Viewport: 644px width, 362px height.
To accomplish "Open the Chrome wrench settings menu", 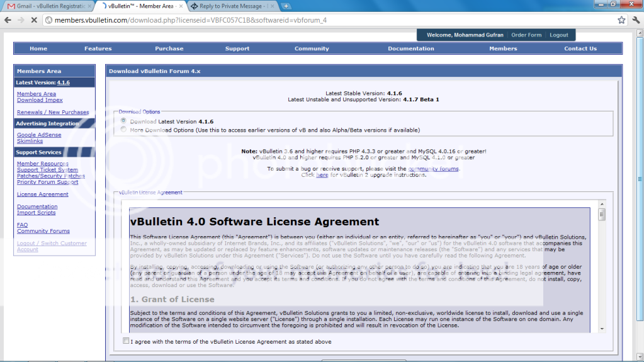I will (636, 20).
